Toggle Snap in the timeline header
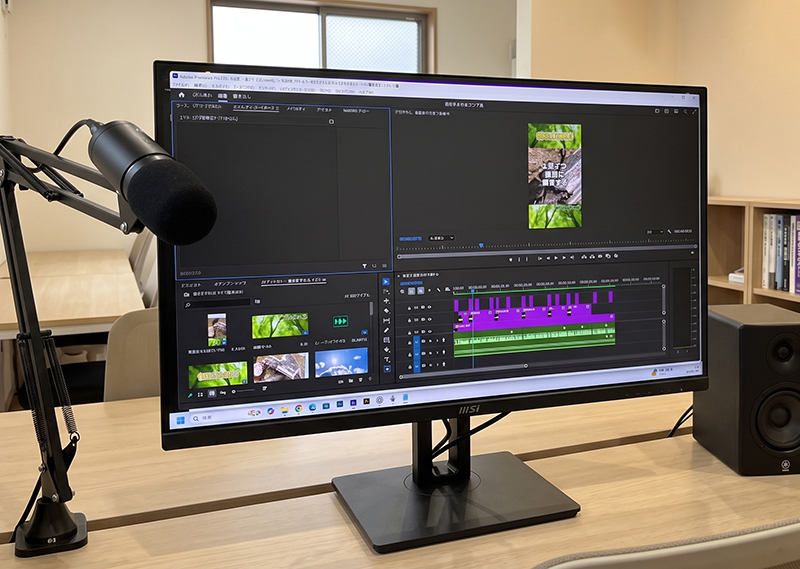Image resolution: width=800 pixels, height=569 pixels. click(411, 291)
